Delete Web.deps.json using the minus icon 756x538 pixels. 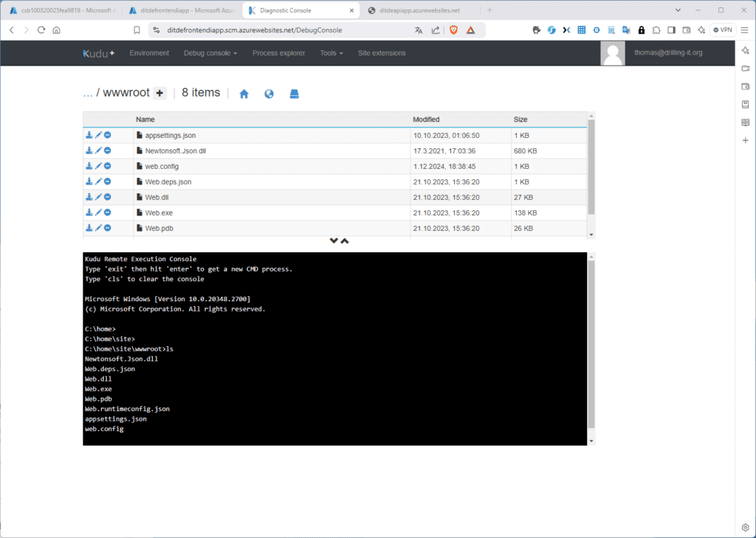coord(108,182)
